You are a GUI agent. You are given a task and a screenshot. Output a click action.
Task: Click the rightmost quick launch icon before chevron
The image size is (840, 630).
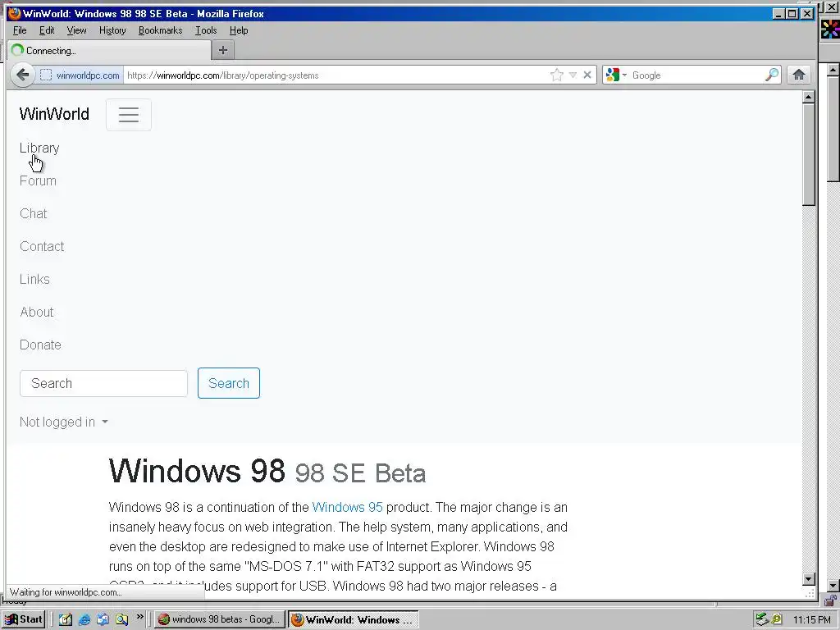122,620
